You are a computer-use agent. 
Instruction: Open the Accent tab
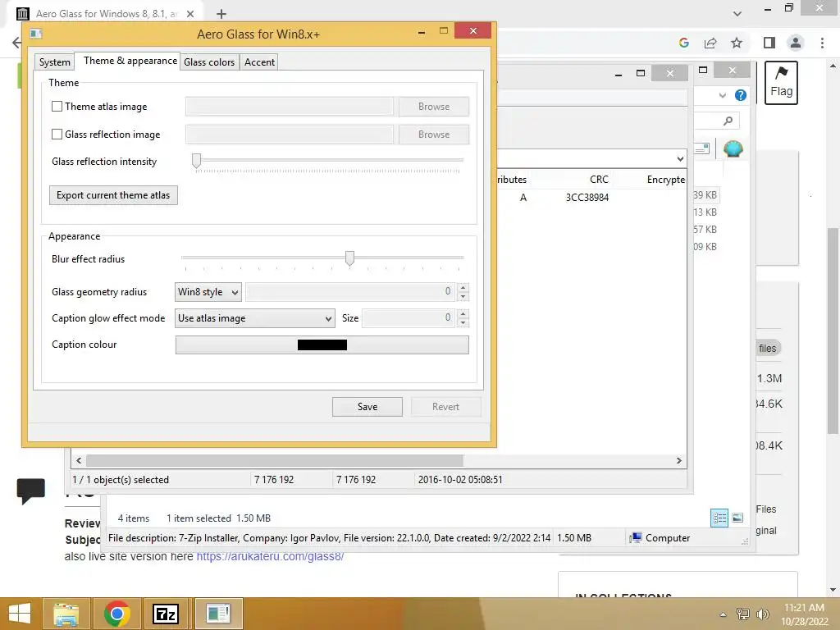(259, 62)
